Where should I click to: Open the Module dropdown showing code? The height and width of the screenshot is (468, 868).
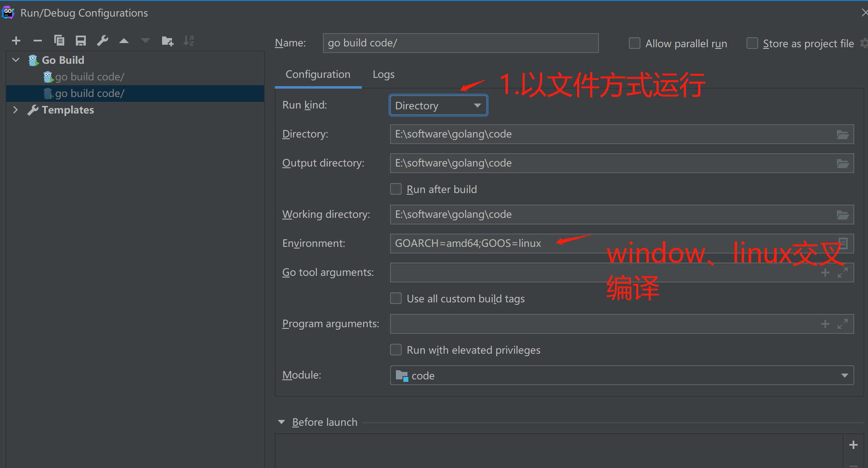(622, 376)
